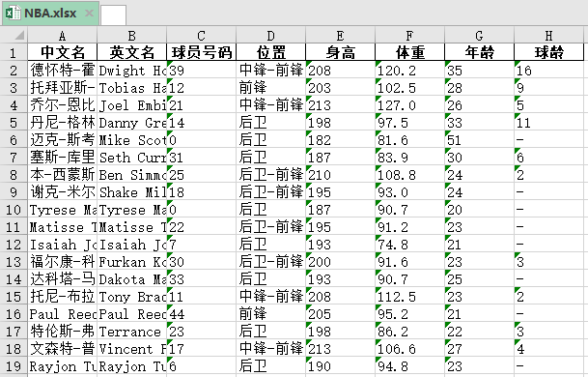Select the 本-西蒙斯 cell

(62, 175)
